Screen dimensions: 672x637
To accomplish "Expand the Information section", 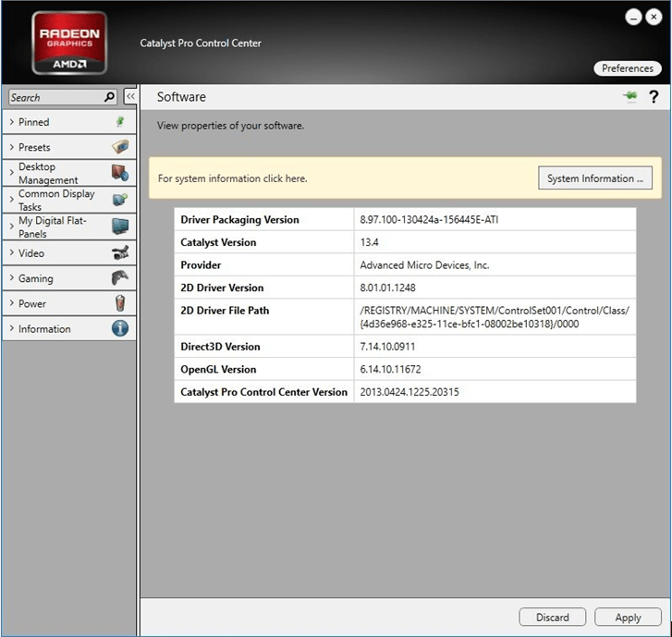I will [43, 329].
